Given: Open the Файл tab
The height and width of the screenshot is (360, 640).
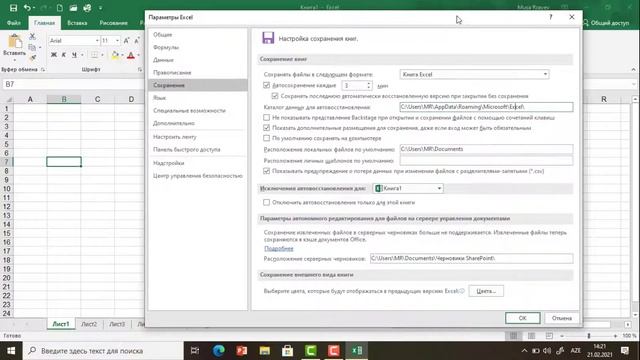Looking at the screenshot, I should [13, 23].
